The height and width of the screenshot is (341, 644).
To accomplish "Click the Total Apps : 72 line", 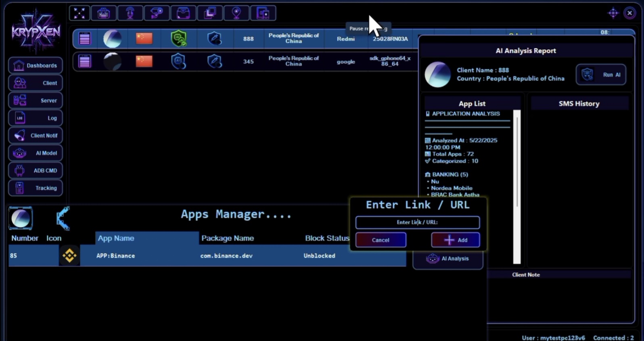I will point(449,154).
